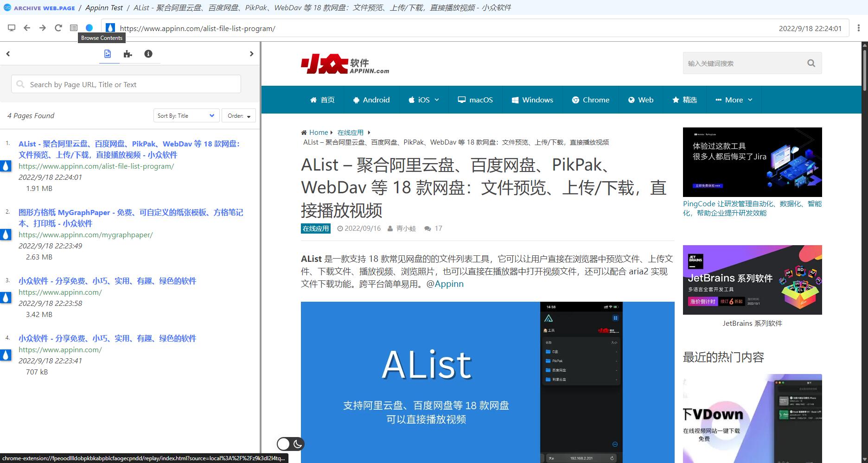Toggle the Order sort direction button
Screen dimensions: 868x463
(x=239, y=116)
